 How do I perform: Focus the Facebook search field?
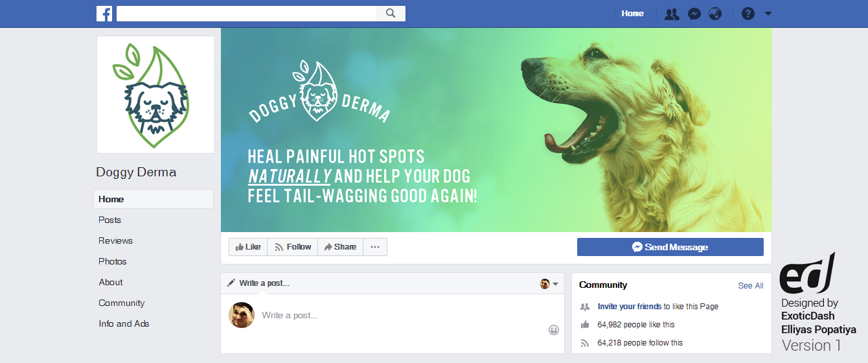[x=246, y=14]
